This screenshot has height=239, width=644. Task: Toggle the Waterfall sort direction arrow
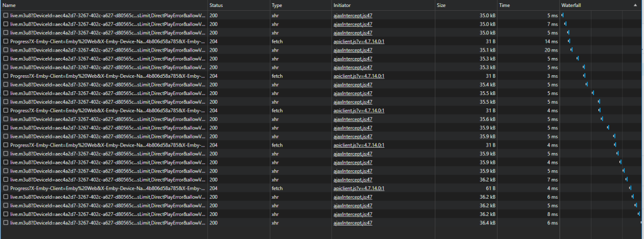click(636, 5)
